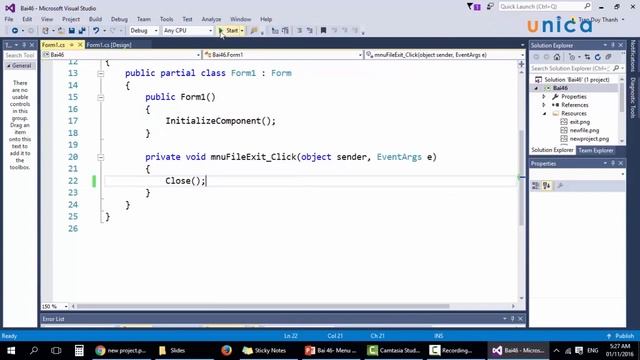
Task: Open Sticky Notes from the taskbar
Action: [265, 351]
